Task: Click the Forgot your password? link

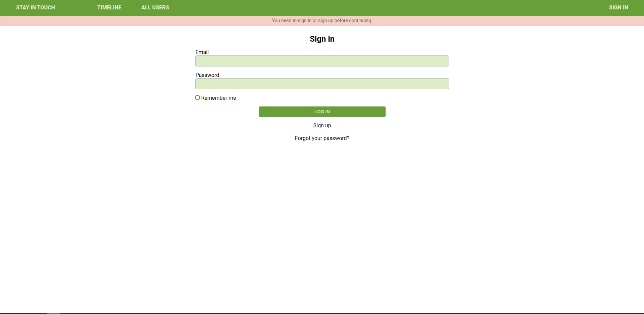Action: tap(322, 138)
